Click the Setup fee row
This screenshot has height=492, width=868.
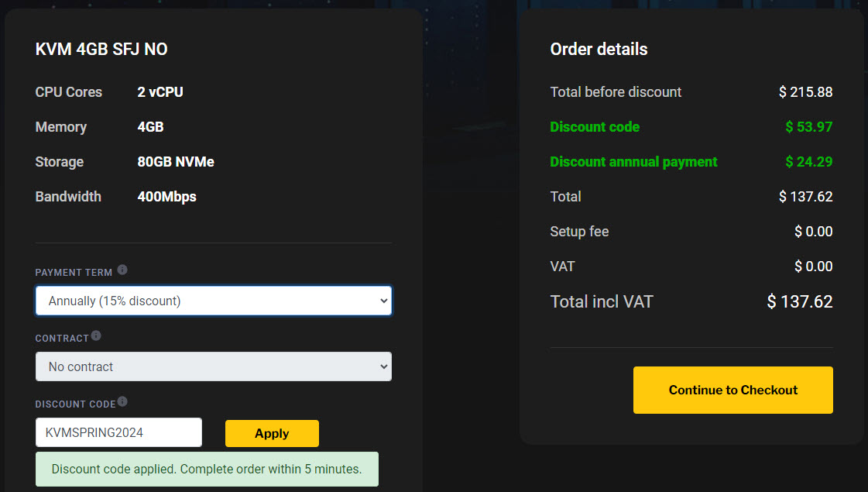[x=579, y=231]
